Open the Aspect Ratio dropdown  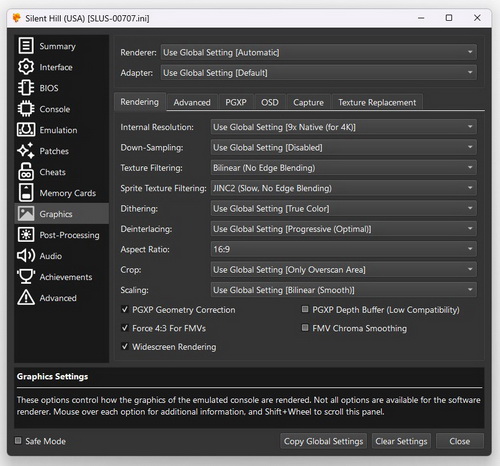point(343,249)
